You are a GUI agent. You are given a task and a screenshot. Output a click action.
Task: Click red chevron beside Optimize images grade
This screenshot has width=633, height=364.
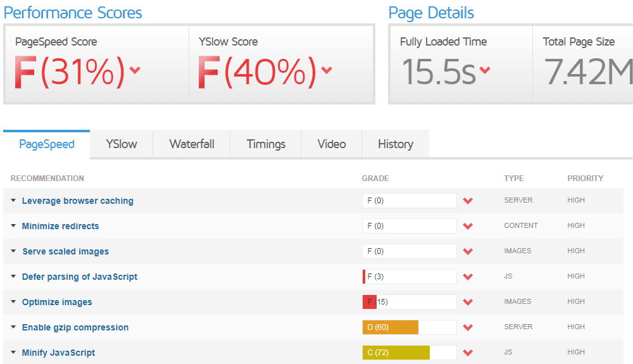(x=468, y=302)
